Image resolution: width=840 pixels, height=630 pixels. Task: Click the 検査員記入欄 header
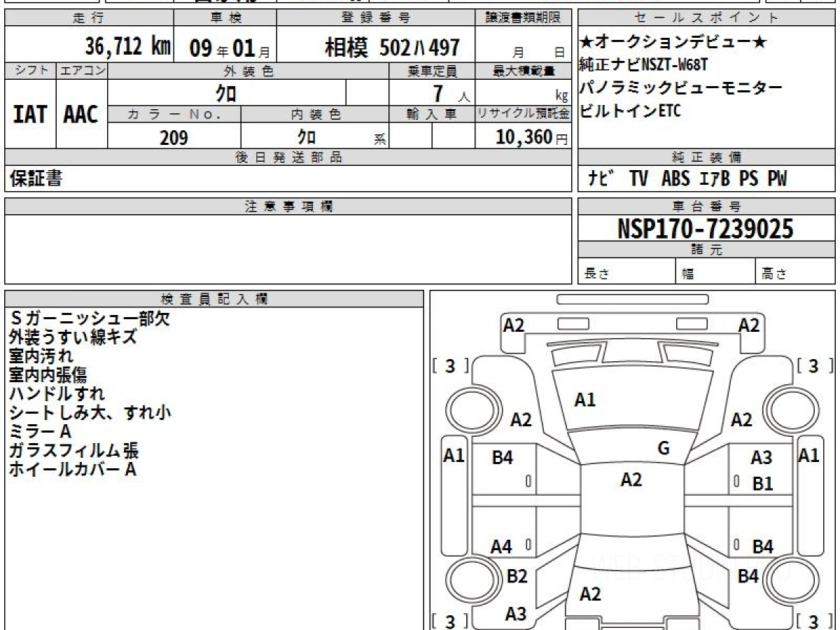point(214,299)
